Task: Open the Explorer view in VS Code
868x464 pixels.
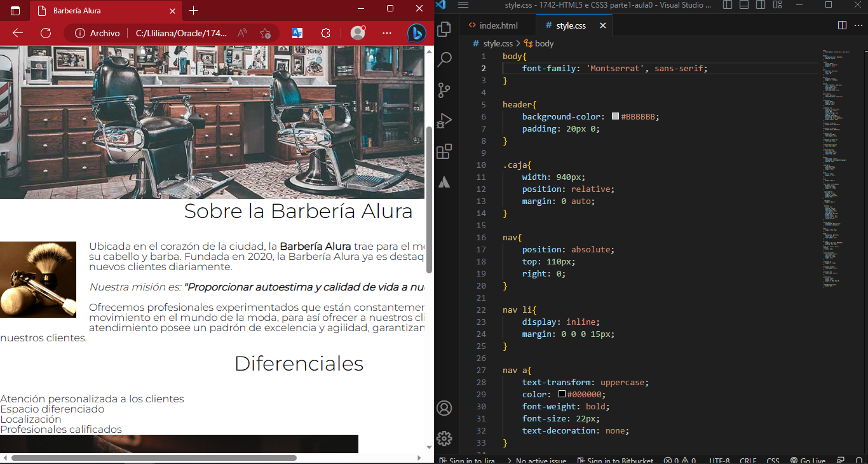Action: 445,29
